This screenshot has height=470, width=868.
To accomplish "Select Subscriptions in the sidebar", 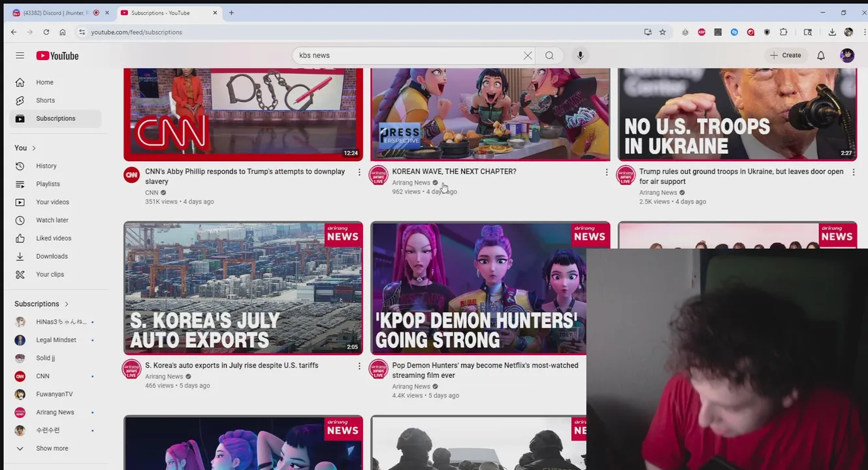I will (x=56, y=119).
